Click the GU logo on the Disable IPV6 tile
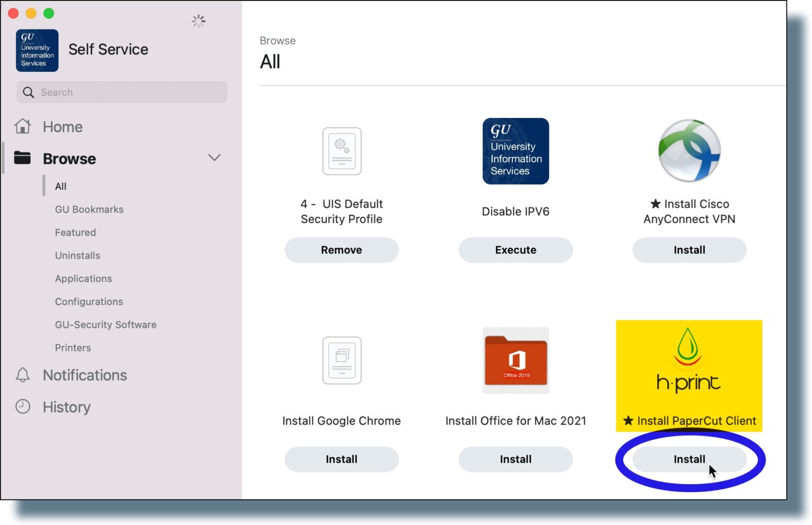The width and height of the screenshot is (812, 525). pos(515,151)
